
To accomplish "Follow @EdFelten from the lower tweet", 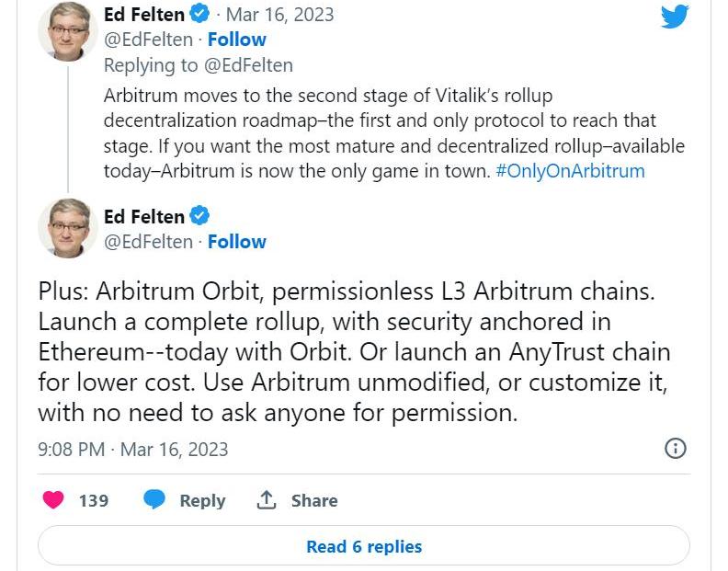I will (x=236, y=242).
